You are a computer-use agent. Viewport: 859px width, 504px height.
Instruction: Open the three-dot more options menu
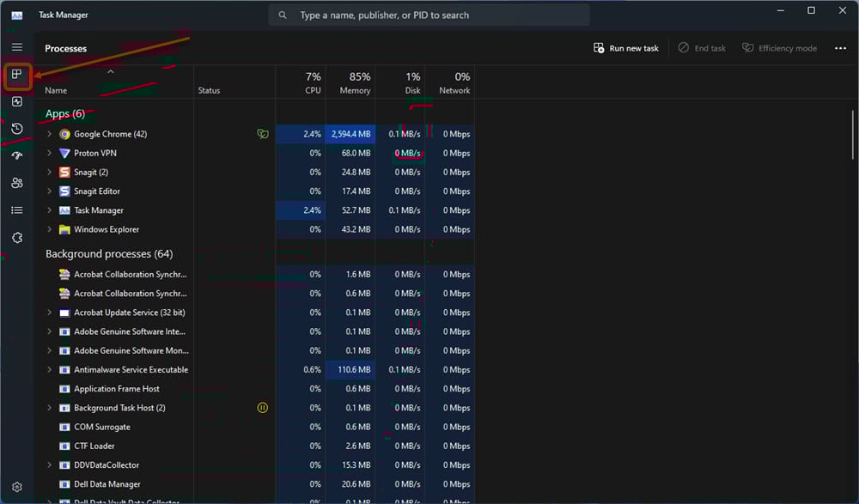click(840, 48)
